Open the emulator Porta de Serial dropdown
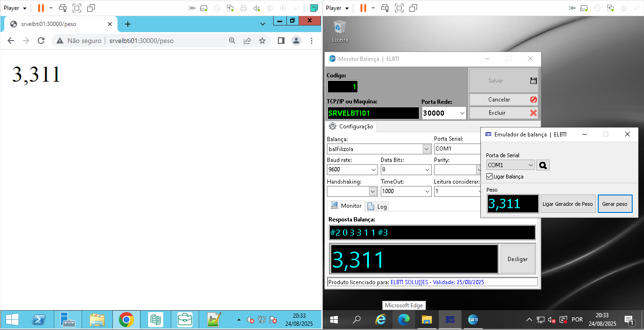 click(x=530, y=165)
